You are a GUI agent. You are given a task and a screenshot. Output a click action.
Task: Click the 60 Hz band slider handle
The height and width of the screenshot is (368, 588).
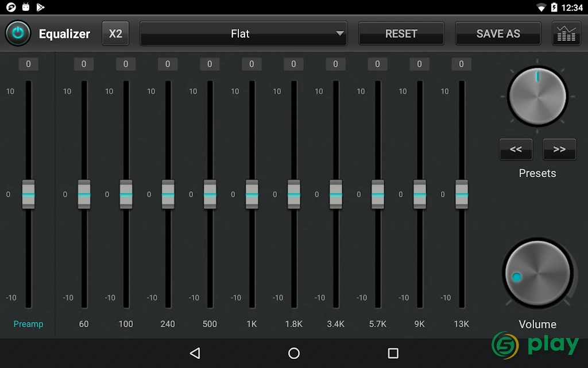click(84, 194)
